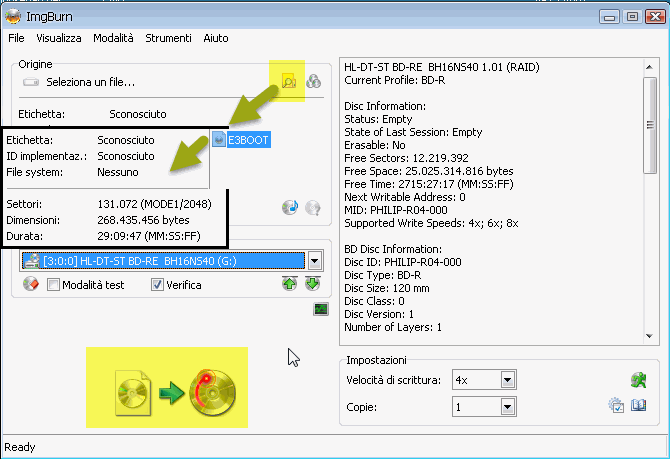Open the Velocità di scrittura dropdown
This screenshot has width=670, height=459.
click(508, 380)
